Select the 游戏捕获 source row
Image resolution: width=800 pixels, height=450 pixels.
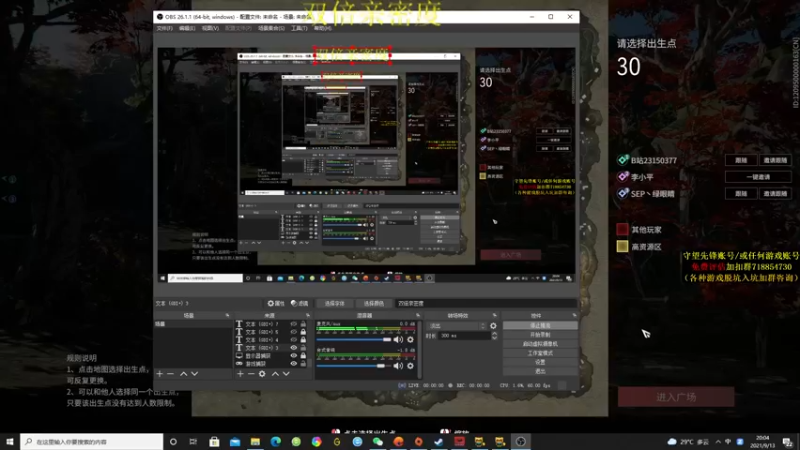[272, 364]
